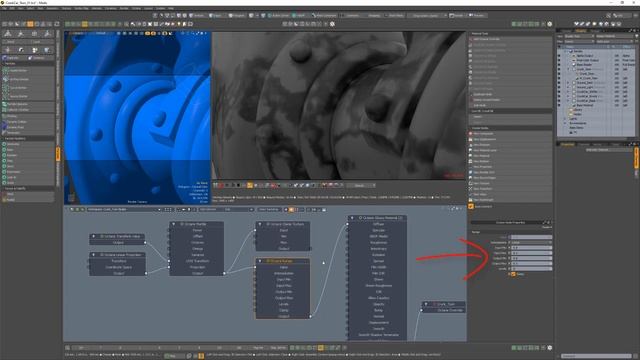640x360 pixels.
Task: Open the Interpolation dropdown in node properties
Action: coord(531,242)
